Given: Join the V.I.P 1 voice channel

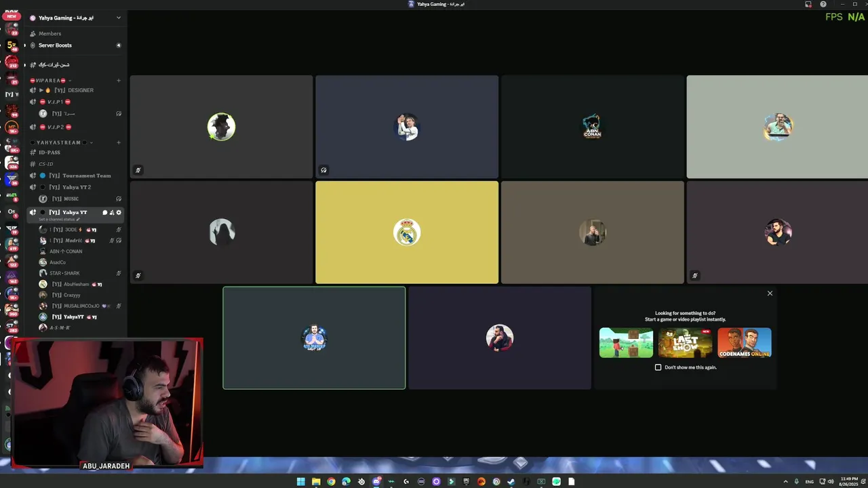Looking at the screenshot, I should [x=74, y=102].
